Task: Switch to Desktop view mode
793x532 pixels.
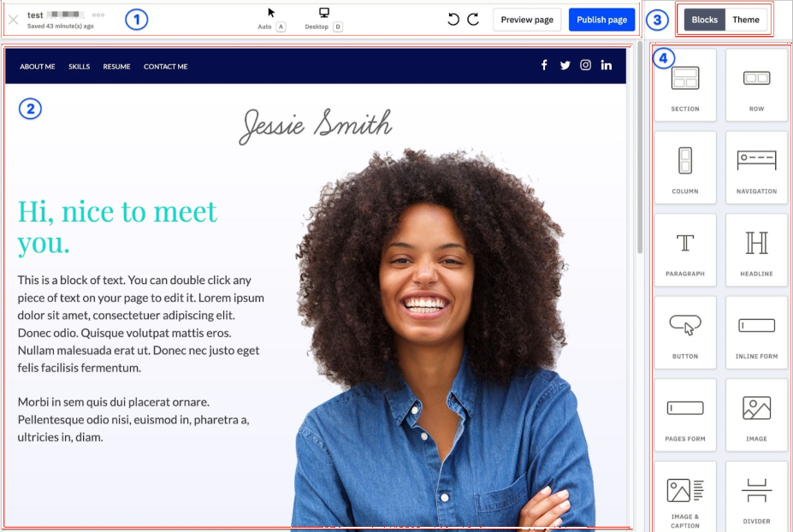Action: (323, 18)
